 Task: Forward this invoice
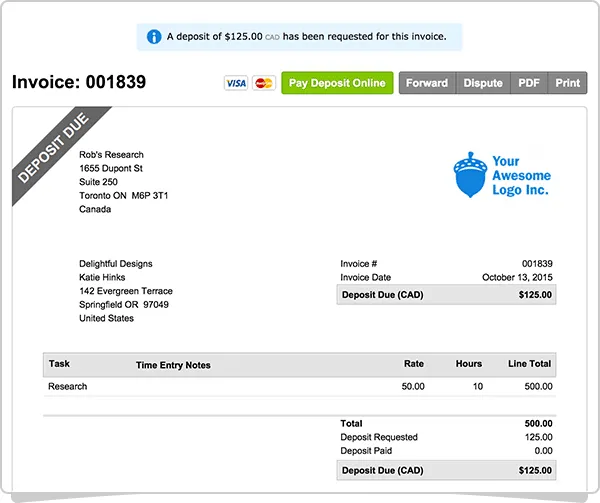tap(427, 83)
